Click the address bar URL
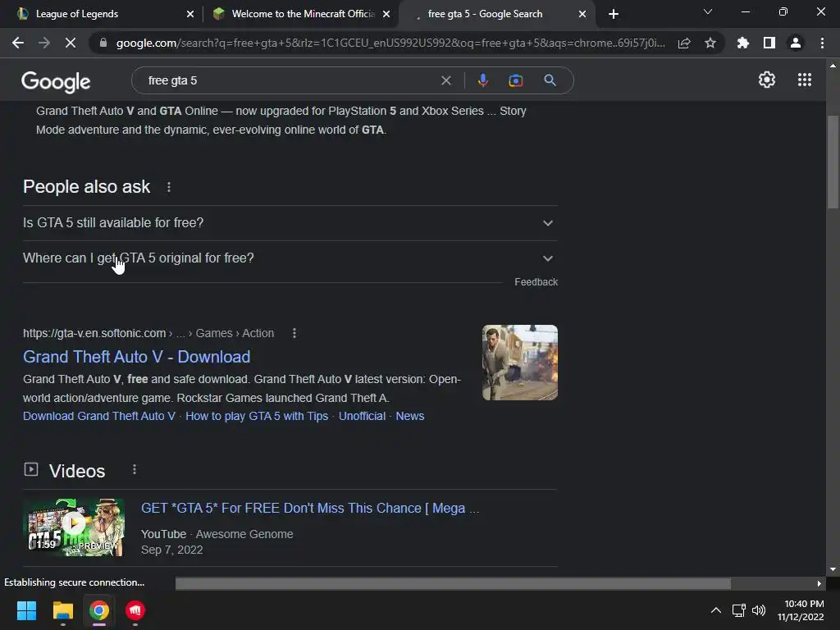Image resolution: width=840 pixels, height=630 pixels. pyautogui.click(x=390, y=43)
